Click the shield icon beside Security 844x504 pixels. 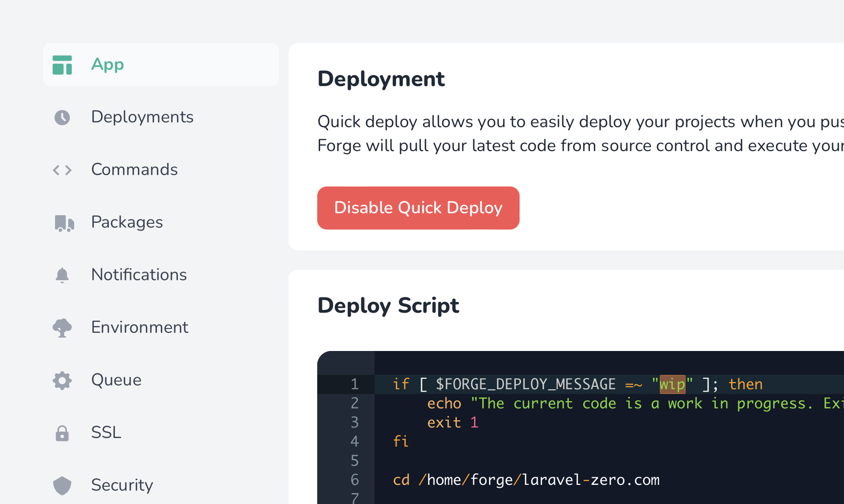[x=62, y=485]
